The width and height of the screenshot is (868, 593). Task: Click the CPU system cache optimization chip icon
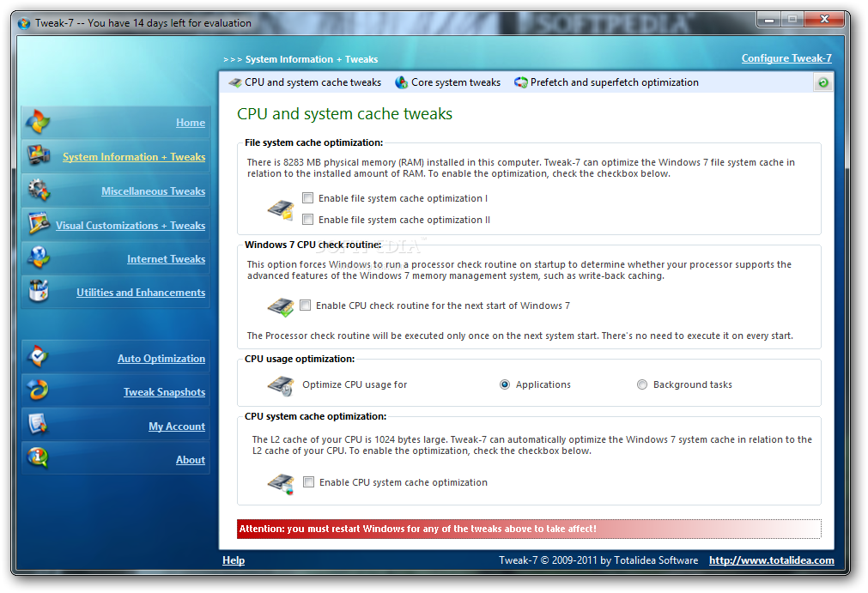tap(281, 483)
